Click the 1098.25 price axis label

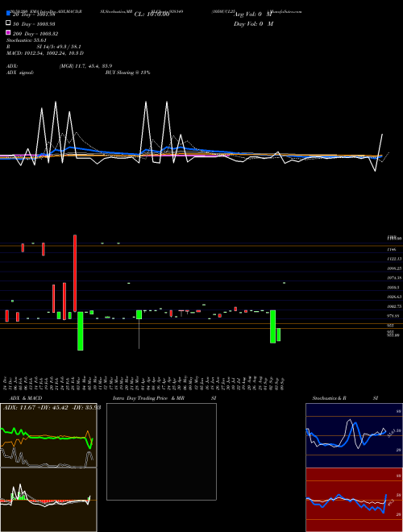coord(394,268)
